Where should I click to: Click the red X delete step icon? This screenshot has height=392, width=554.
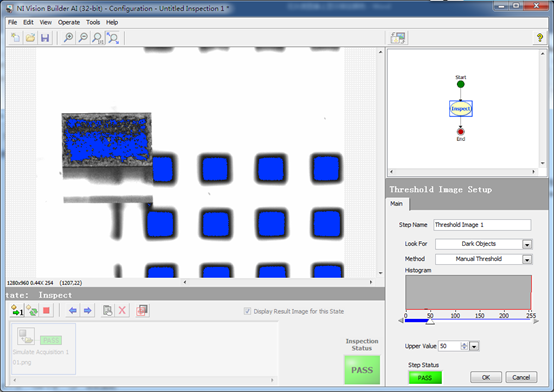[x=122, y=311]
